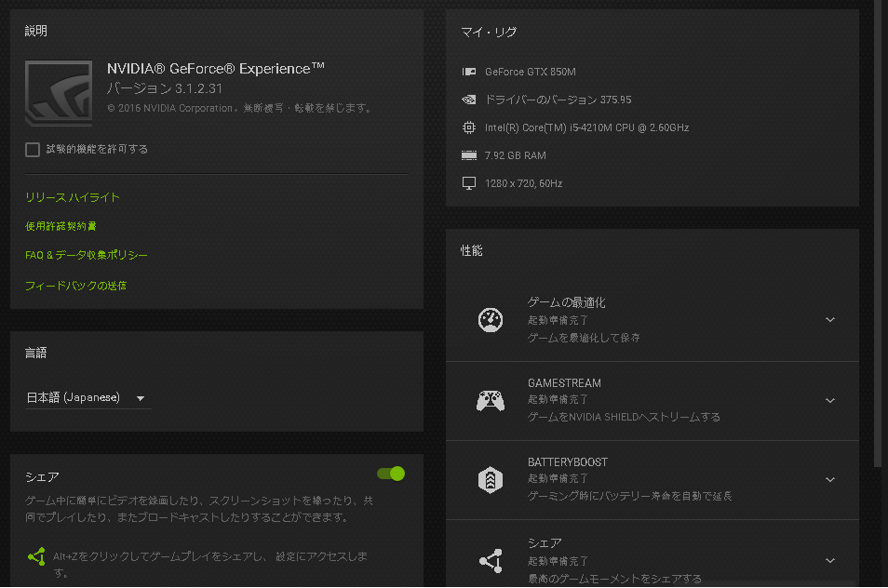
Task: Click the green share icon beside Alt+Z text
Action: (37, 556)
